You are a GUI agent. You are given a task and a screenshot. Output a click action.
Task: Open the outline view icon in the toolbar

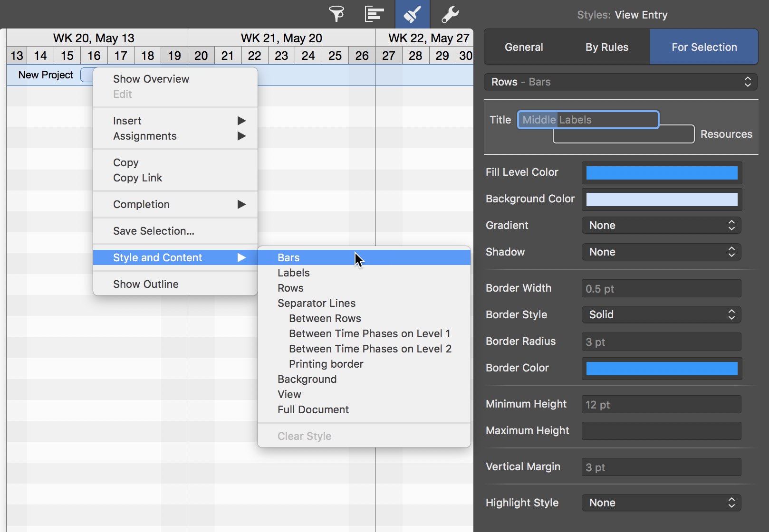(374, 14)
